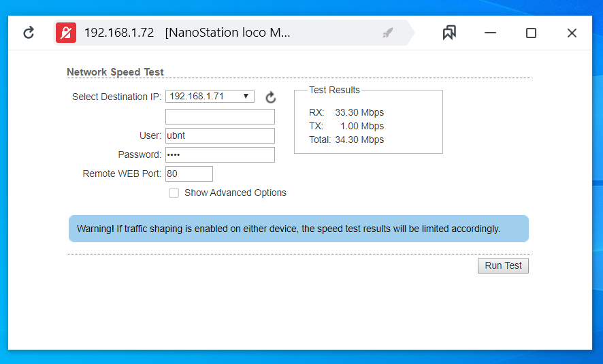Image resolution: width=603 pixels, height=364 pixels.
Task: Select the RX 33.30 Mbps result
Action: (346, 112)
